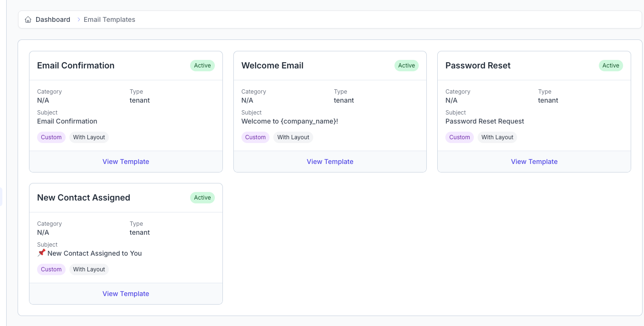Viewport: 644px width, 326px height.
Task: Click the red pin icon on New Contact Assigned
Action: (x=41, y=253)
